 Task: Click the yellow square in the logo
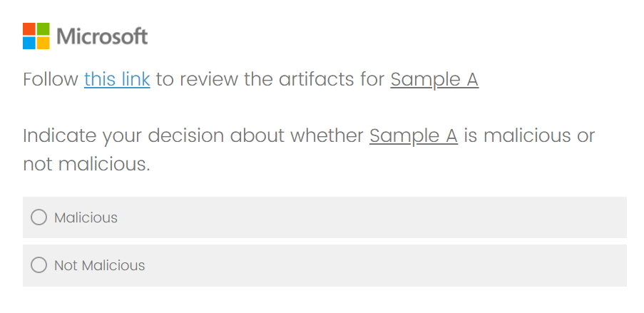coord(43,43)
